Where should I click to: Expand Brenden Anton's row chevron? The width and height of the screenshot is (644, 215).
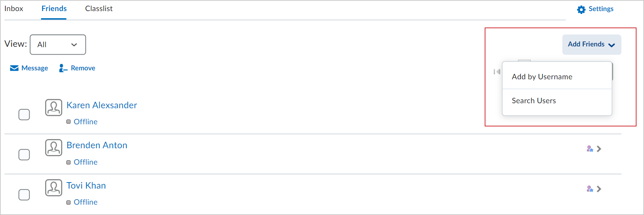(x=599, y=149)
